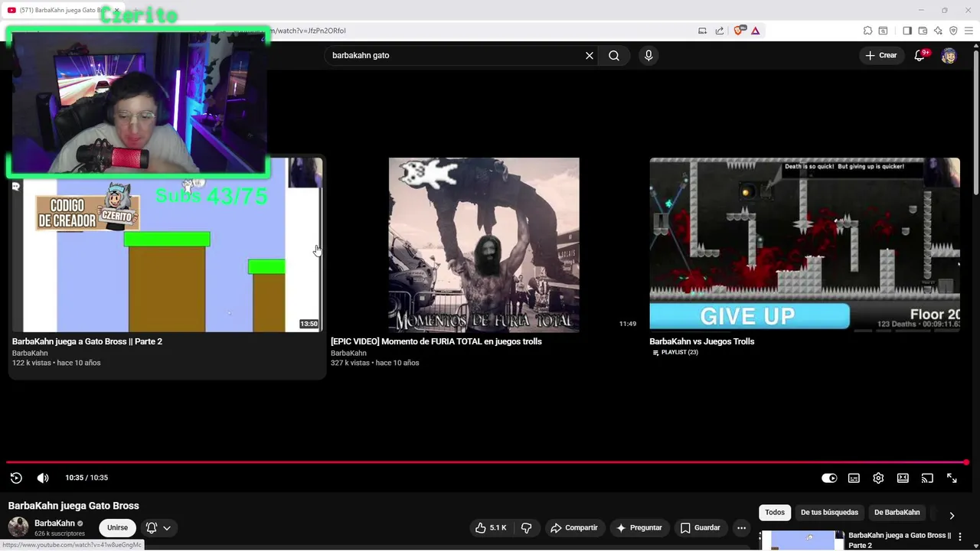Open tab search icon in toolbar
Image resolution: width=980 pixels, height=551 pixels.
pyautogui.click(x=883, y=31)
